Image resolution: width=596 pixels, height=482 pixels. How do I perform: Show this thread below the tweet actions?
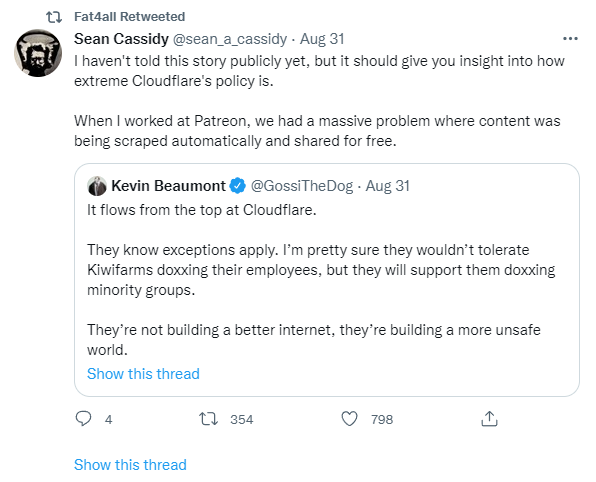(x=130, y=465)
